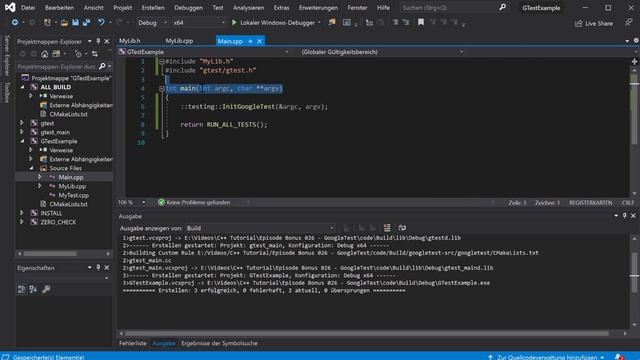The image size is (640, 360).
Task: Collapse the main function code fold
Action: click(x=162, y=89)
